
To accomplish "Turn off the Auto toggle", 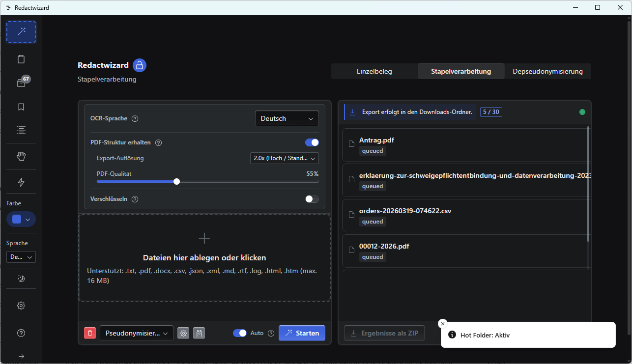I will pyautogui.click(x=240, y=333).
